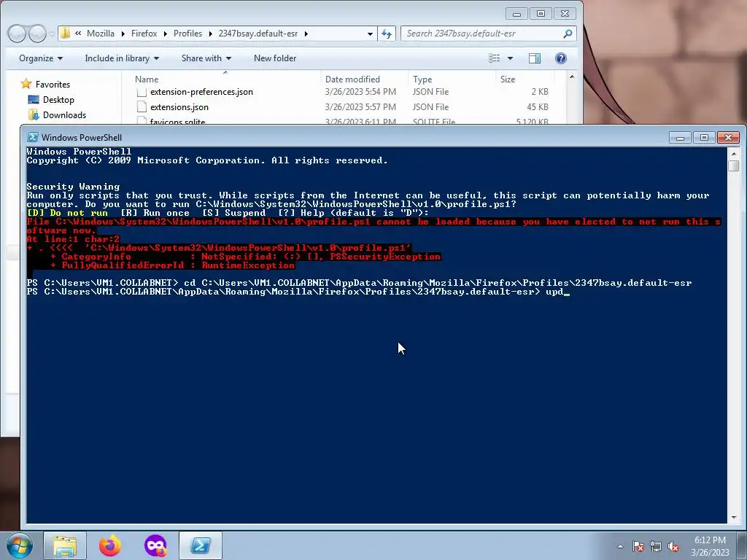Open the Share with menu
Image resolution: width=747 pixels, height=560 pixels.
point(206,58)
